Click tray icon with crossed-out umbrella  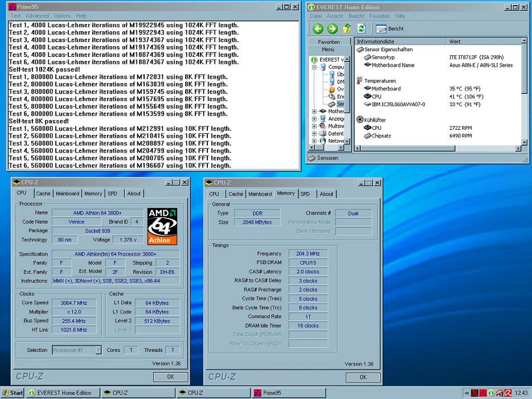pos(500,393)
